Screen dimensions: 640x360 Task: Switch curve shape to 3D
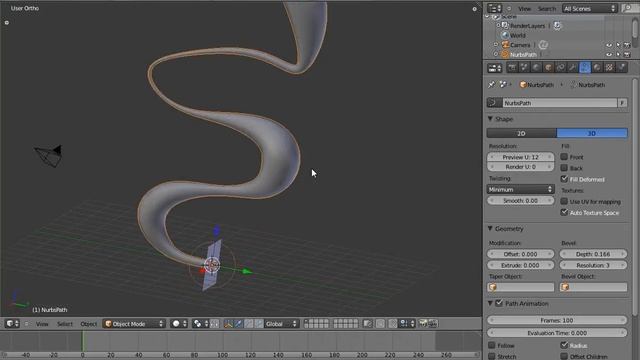592,133
